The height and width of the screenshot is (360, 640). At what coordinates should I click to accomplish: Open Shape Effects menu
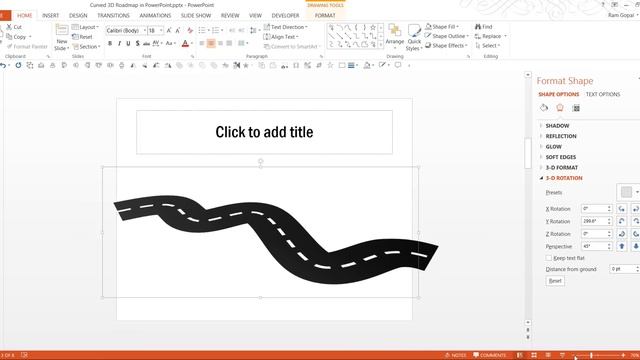pos(446,45)
